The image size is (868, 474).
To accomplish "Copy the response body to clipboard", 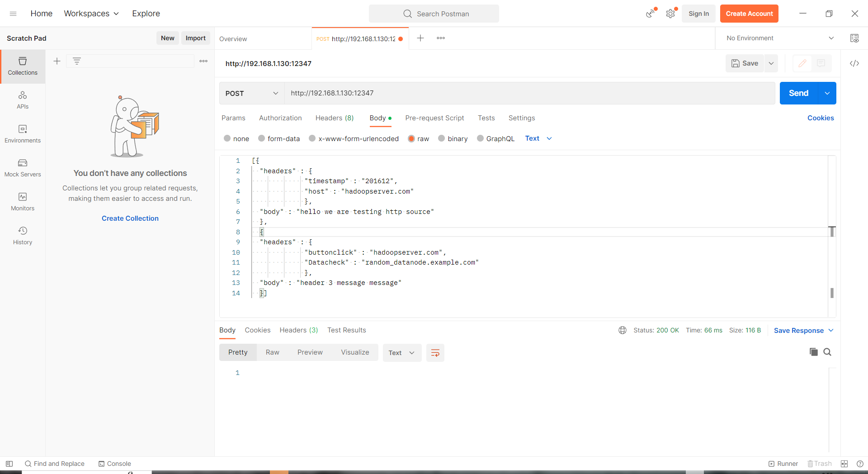I will pyautogui.click(x=813, y=352).
